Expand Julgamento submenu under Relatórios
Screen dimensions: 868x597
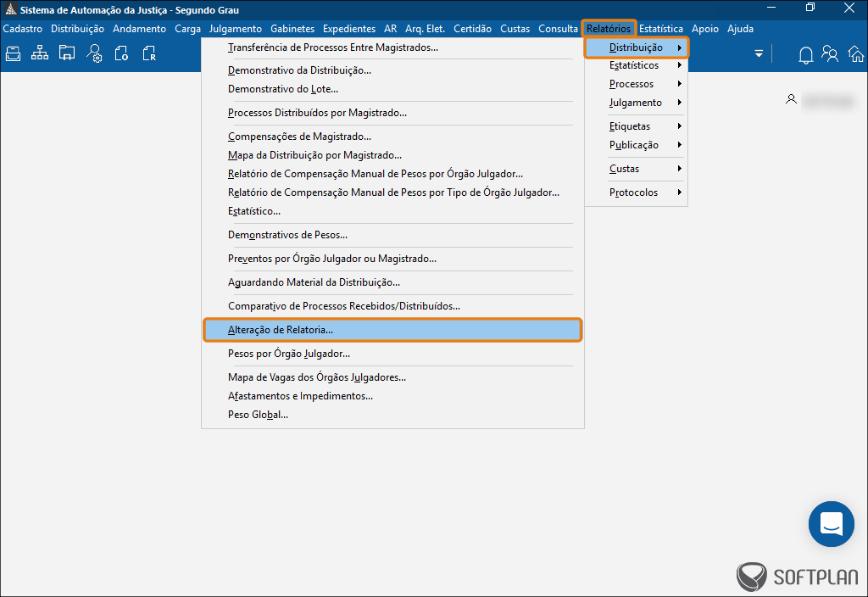637,103
